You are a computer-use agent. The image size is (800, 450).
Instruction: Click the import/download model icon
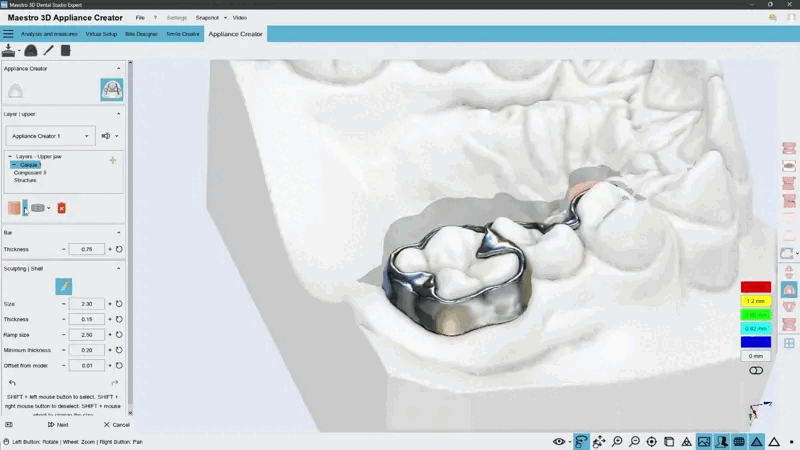(x=8, y=50)
